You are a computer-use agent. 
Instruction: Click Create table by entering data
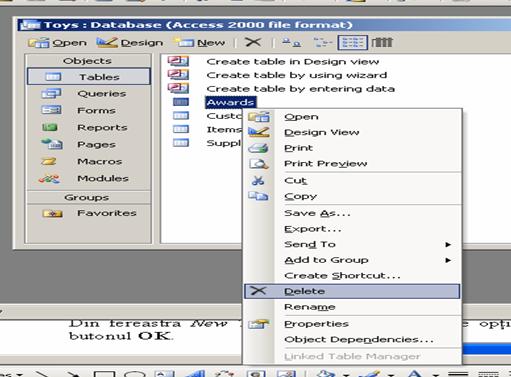[300, 89]
